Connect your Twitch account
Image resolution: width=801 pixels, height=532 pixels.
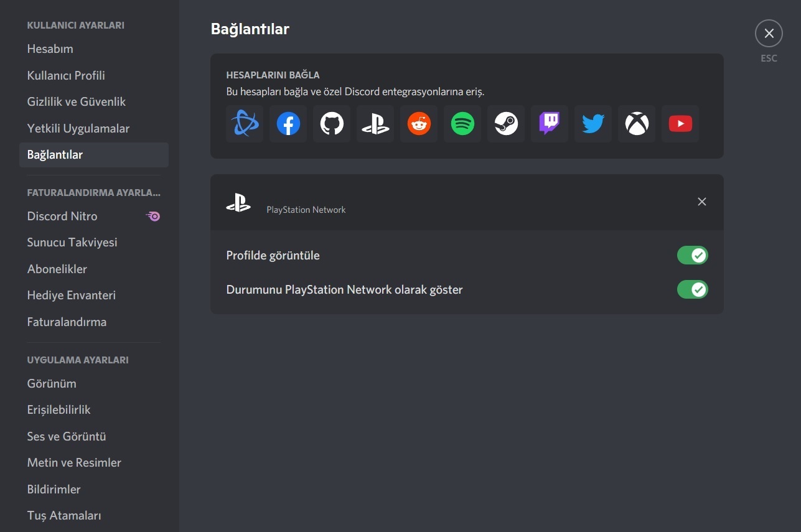pyautogui.click(x=550, y=124)
